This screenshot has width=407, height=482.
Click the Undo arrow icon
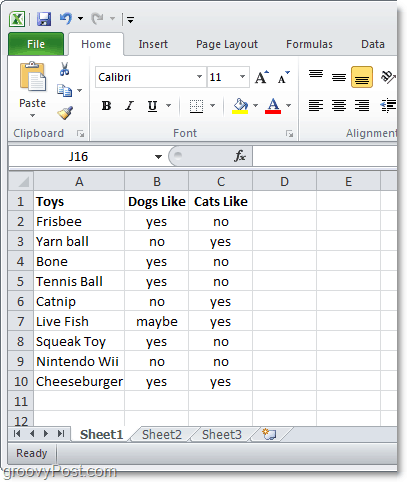pyautogui.click(x=66, y=18)
